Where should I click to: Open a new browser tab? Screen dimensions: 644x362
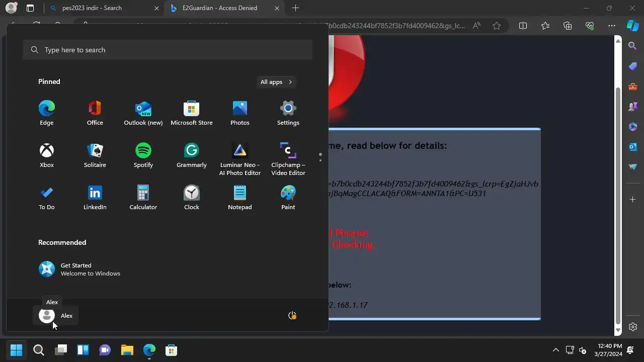point(295,8)
